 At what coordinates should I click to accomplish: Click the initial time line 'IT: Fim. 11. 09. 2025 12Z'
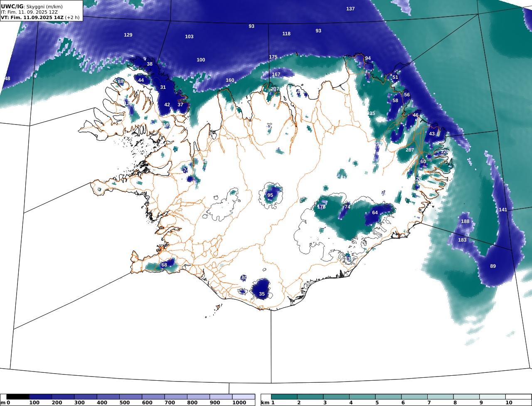pyautogui.click(x=29, y=12)
